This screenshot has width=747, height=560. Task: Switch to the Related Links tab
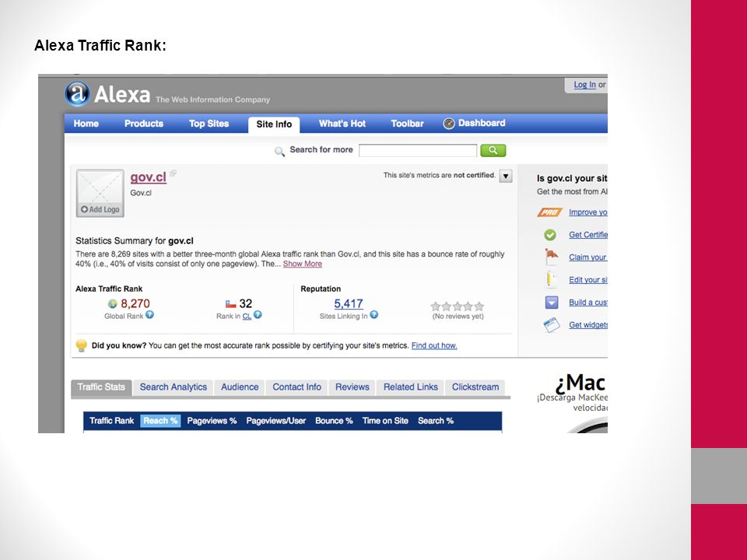[411, 387]
